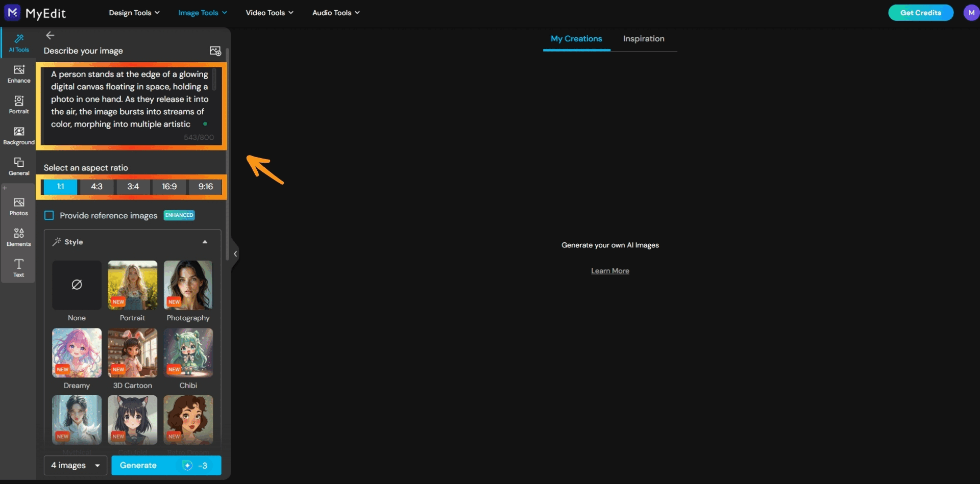Open the Audio Tools dropdown menu
The width and height of the screenshot is (980, 484).
(336, 13)
